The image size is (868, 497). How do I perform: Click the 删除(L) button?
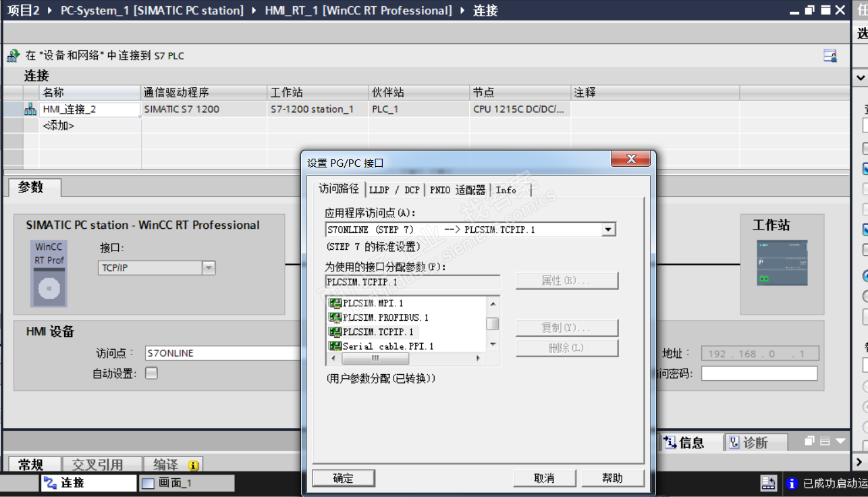point(567,348)
